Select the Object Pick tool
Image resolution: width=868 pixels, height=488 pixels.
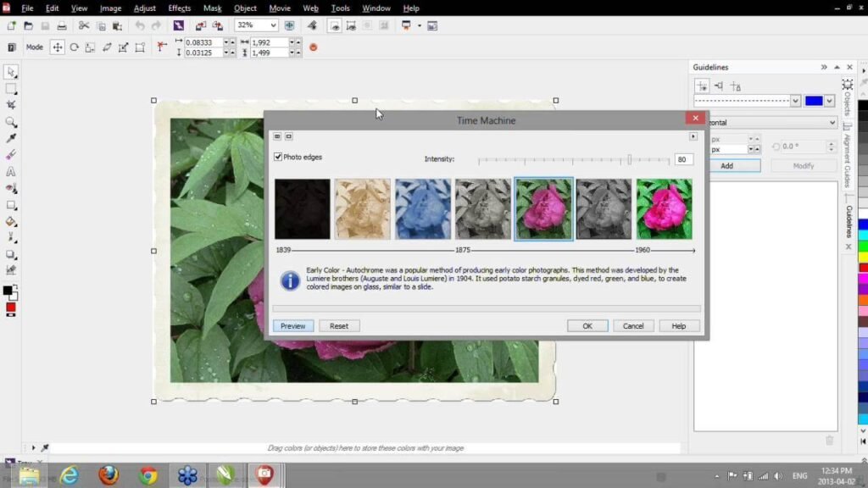[x=10, y=72]
